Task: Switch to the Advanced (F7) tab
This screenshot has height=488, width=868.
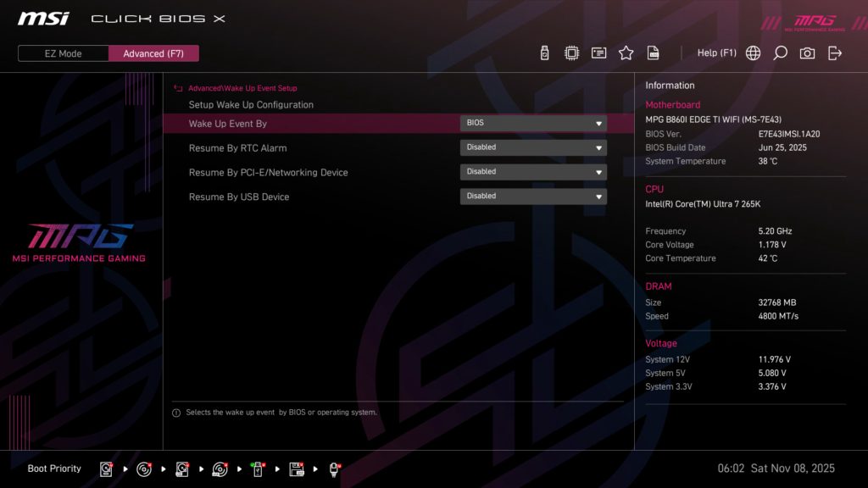Action: [153, 53]
